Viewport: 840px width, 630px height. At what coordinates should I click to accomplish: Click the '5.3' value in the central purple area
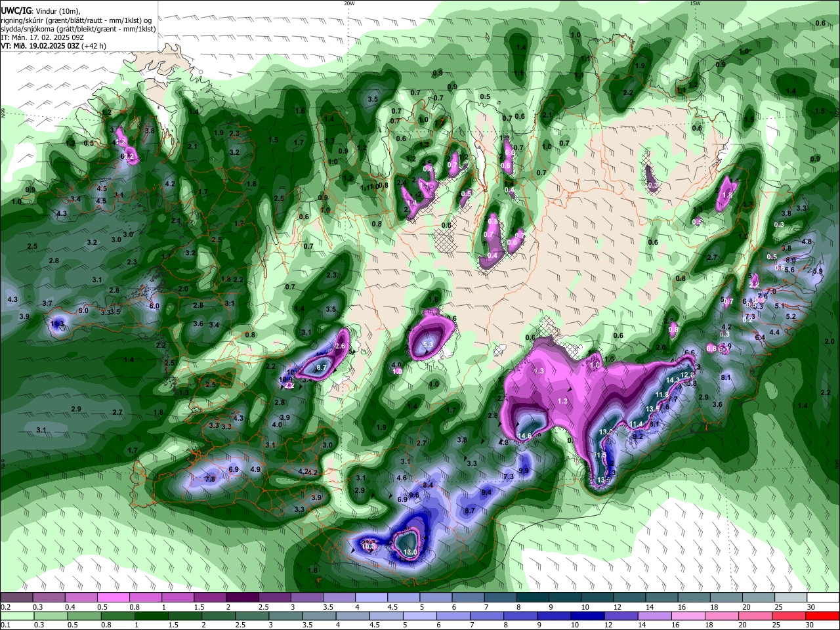[x=429, y=345]
